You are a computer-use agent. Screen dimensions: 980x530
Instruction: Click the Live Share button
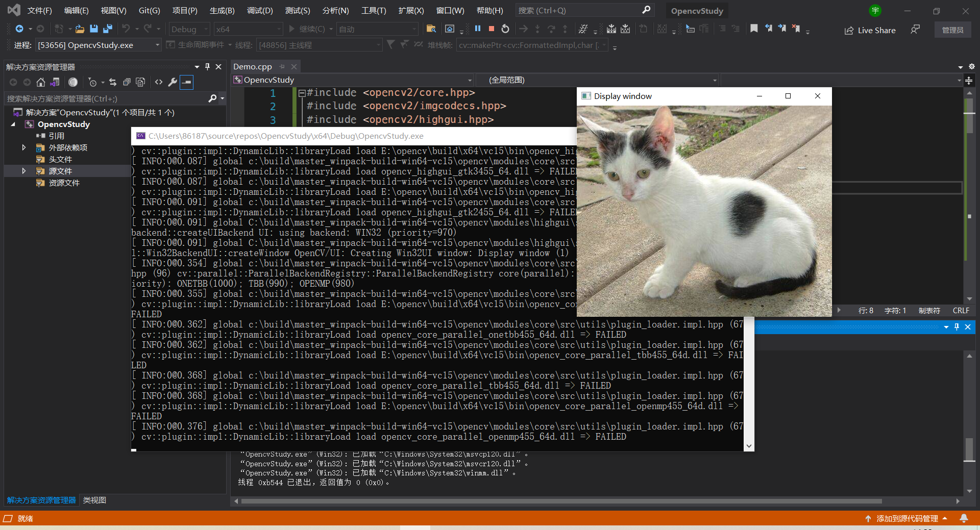point(870,31)
